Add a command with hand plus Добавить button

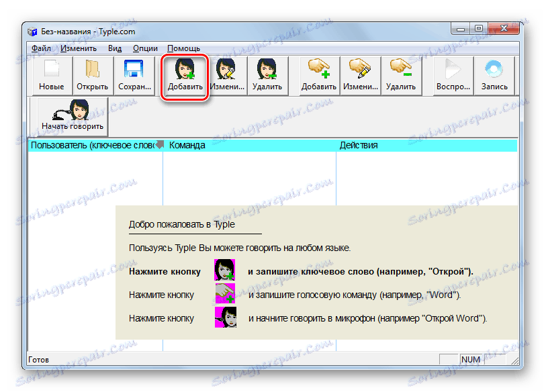pos(319,75)
